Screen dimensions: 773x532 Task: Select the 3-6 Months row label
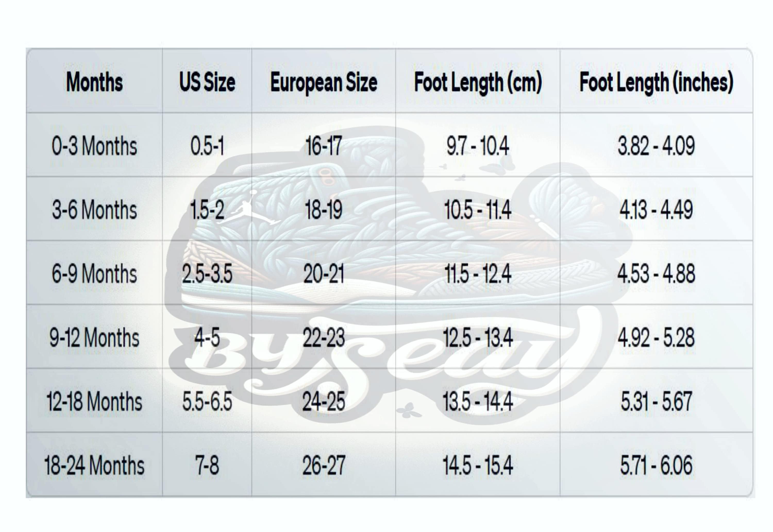tap(94, 210)
